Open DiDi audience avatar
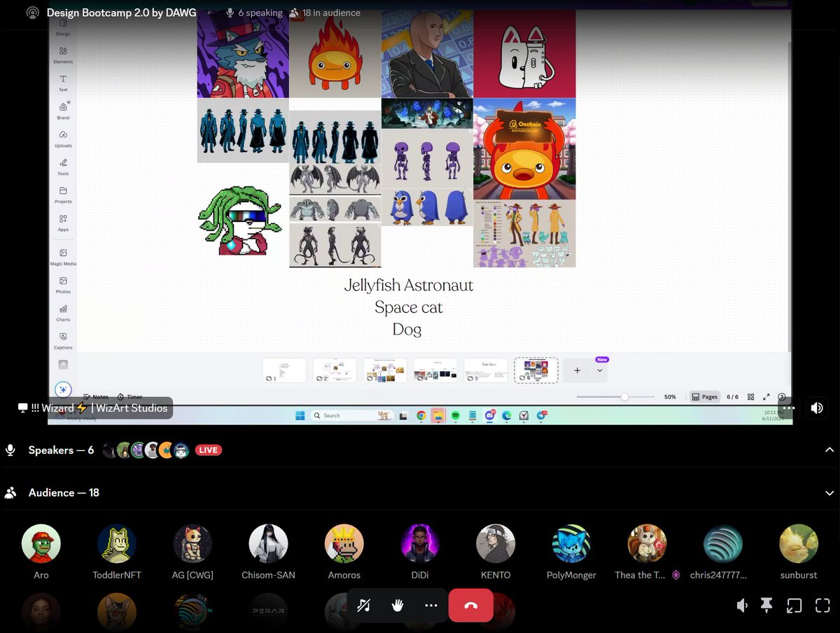Screen dimensions: 840x633 420,543
